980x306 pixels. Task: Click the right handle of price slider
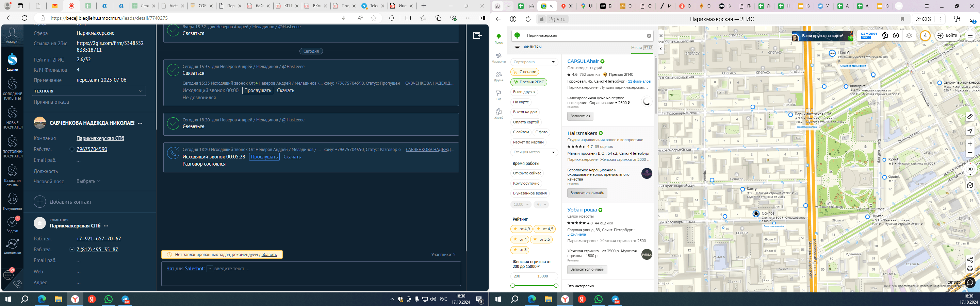556,286
